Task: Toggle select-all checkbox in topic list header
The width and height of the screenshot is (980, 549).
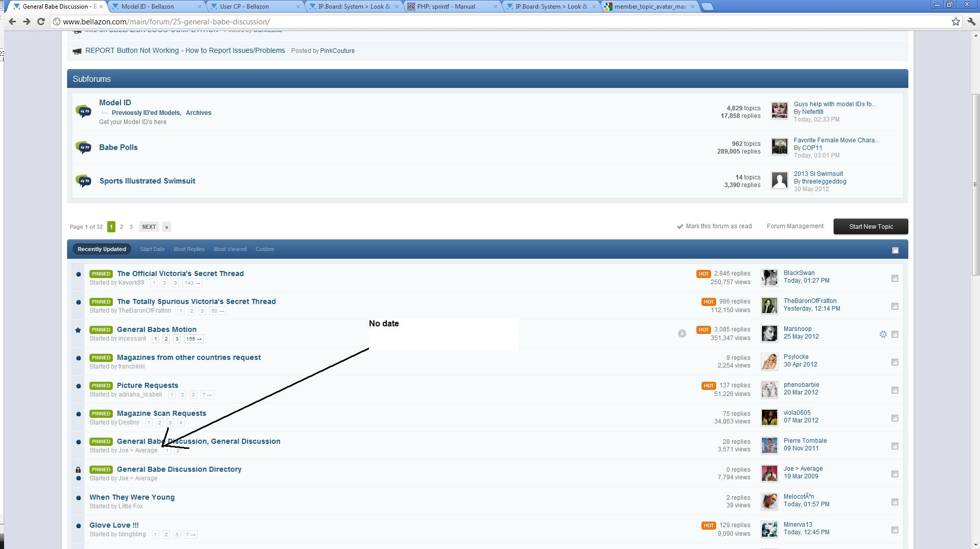Action: pos(895,250)
